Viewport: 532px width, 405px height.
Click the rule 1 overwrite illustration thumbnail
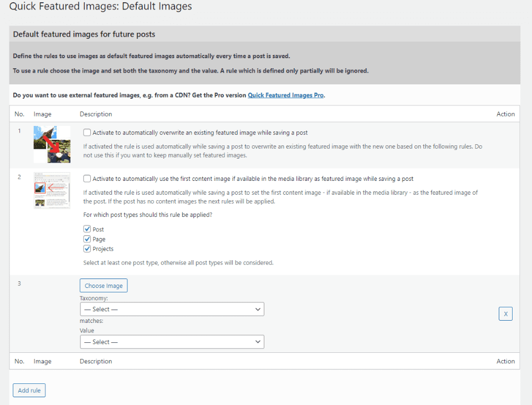(52, 144)
